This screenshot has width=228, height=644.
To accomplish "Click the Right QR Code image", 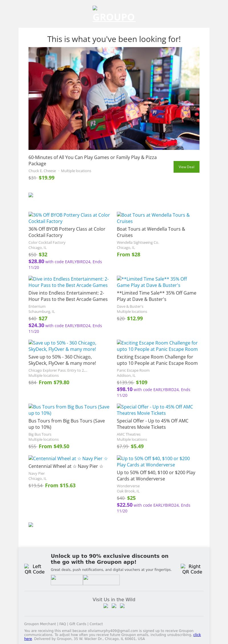I will point(192,569).
